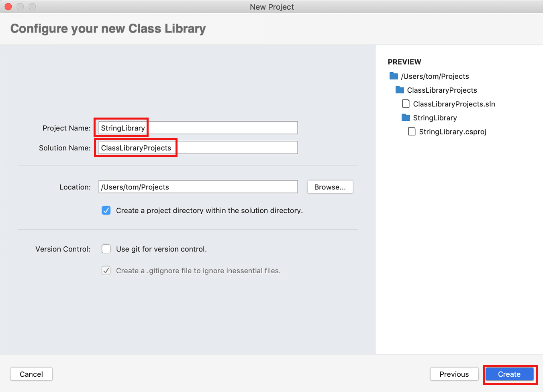Select the StringLibrary entry in the preview
543x392 pixels.
[435, 118]
